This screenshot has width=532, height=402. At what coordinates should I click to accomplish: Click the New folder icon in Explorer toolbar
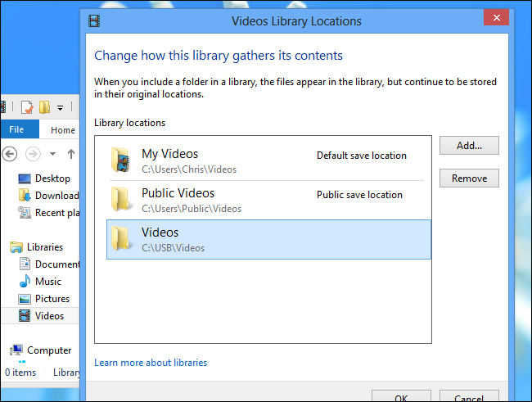(44, 107)
